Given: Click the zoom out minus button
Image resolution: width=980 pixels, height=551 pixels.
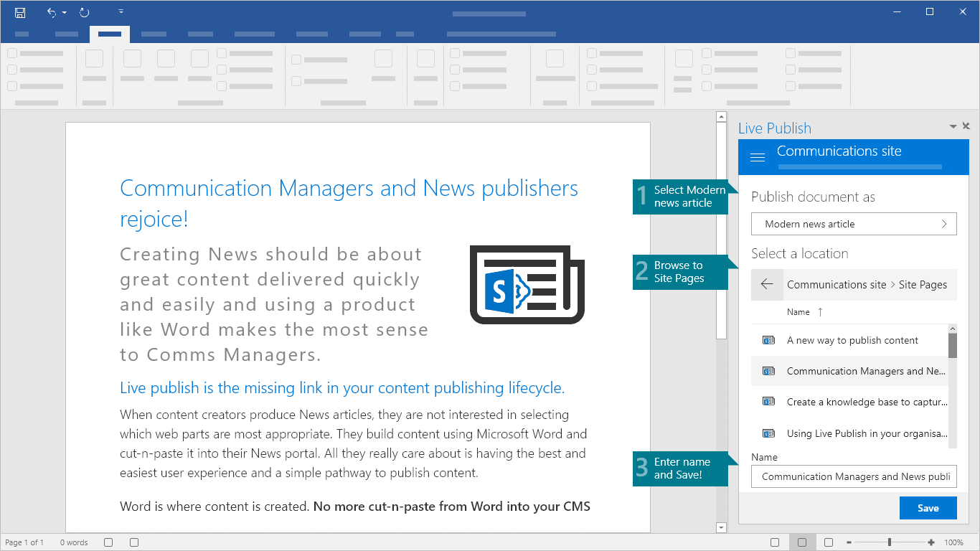Looking at the screenshot, I should click(x=849, y=542).
